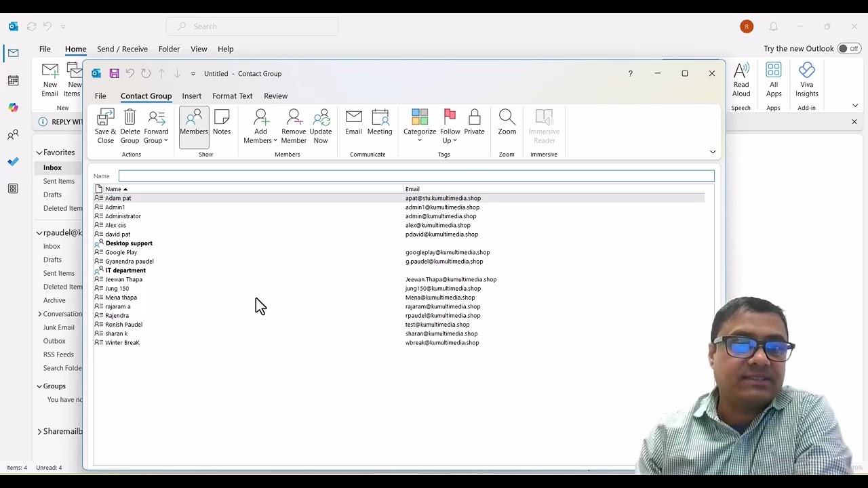Click the Zoom magnifier button
Image resolution: width=868 pixels, height=488 pixels.
tap(507, 123)
